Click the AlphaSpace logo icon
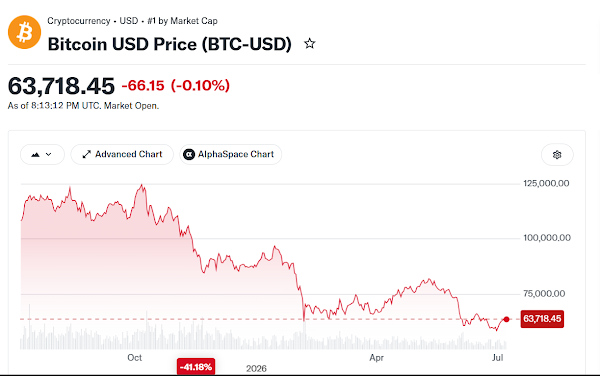The image size is (600, 376). 189,154
